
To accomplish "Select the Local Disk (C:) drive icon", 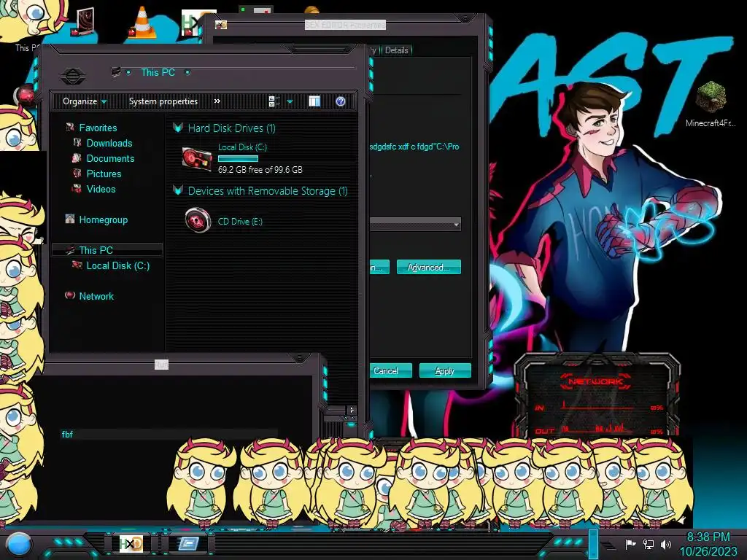I will pyautogui.click(x=197, y=158).
